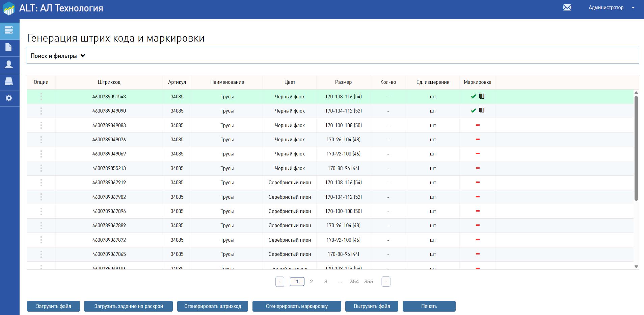Click Сгенерировать маркировку button
Image resolution: width=644 pixels, height=315 pixels.
click(297, 306)
